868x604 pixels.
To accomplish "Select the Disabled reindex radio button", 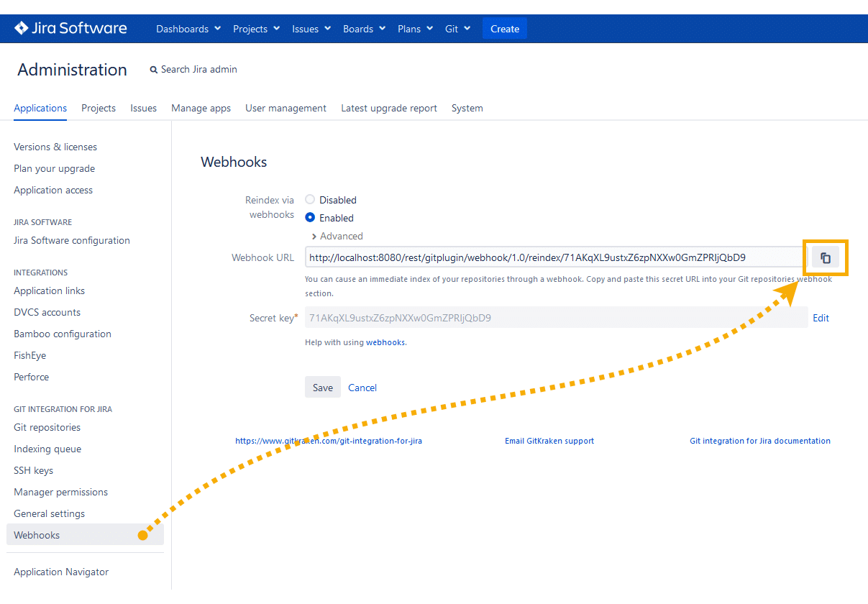I will (x=310, y=199).
